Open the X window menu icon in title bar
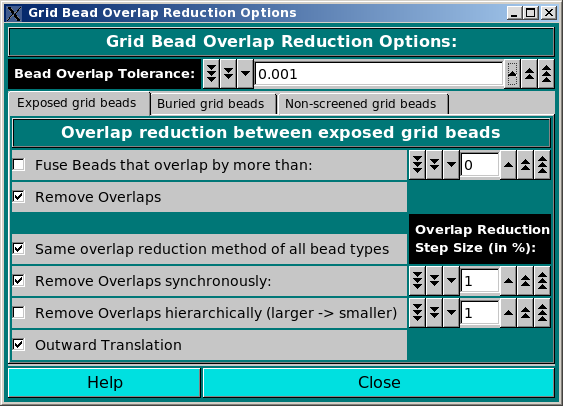This screenshot has width=563, height=406. pyautogui.click(x=14, y=13)
